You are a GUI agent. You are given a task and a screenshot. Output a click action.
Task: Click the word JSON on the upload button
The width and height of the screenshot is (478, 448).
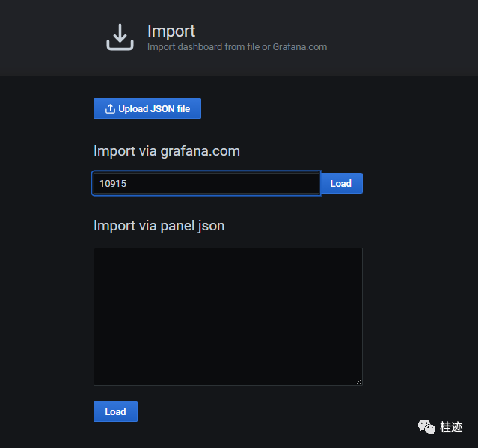(162, 108)
